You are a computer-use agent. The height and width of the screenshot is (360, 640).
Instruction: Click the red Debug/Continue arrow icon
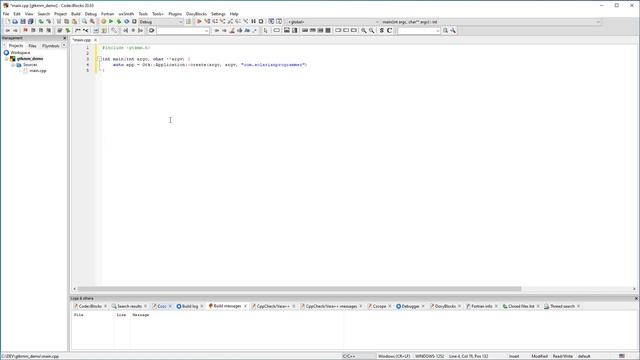coord(199,22)
